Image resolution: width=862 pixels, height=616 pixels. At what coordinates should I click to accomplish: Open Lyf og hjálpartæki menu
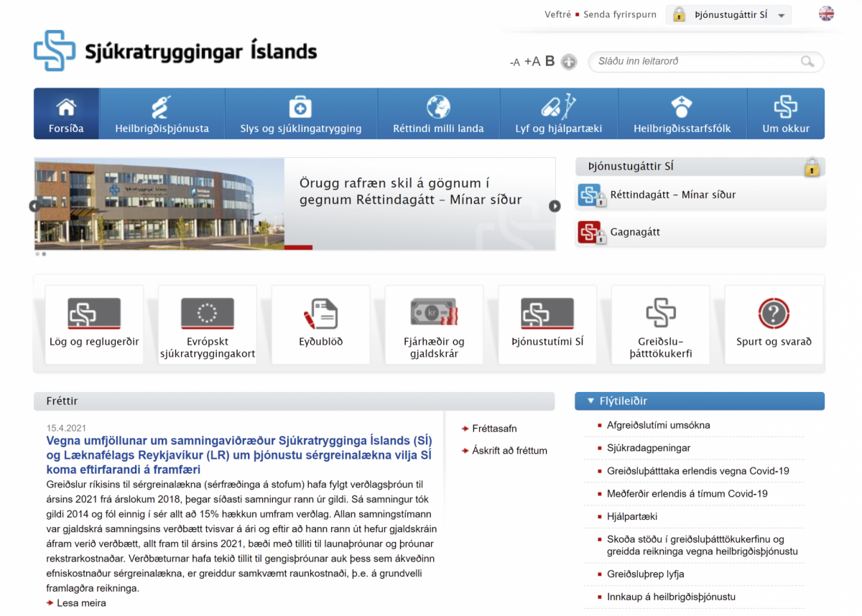[x=558, y=113]
